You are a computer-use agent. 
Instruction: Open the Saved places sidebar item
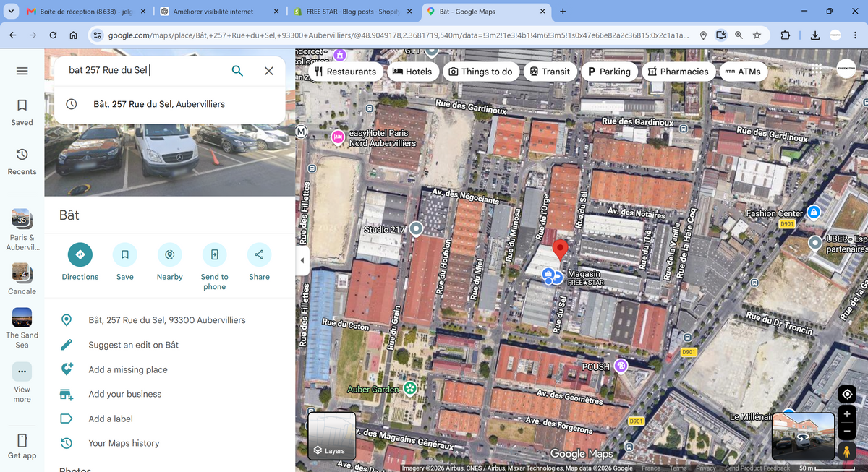point(22,112)
